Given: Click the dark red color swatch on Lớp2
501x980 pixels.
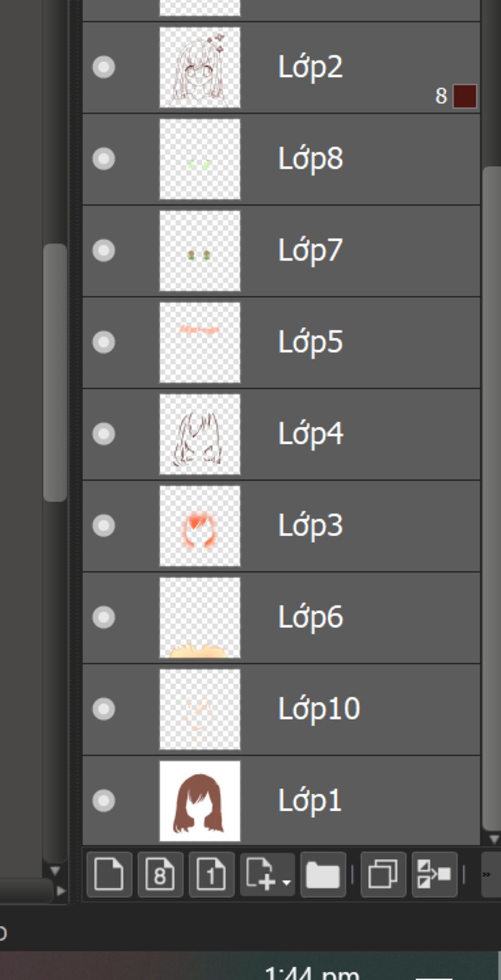Looking at the screenshot, I should [x=465, y=96].
